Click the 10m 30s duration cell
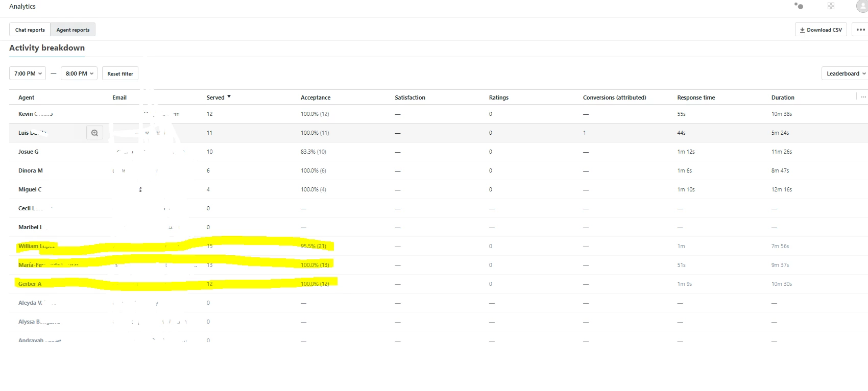868x391 pixels. 782,284
